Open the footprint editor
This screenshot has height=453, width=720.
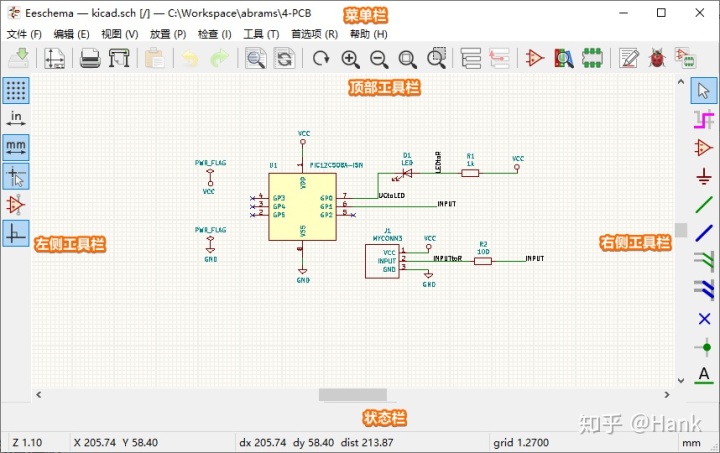(x=592, y=58)
